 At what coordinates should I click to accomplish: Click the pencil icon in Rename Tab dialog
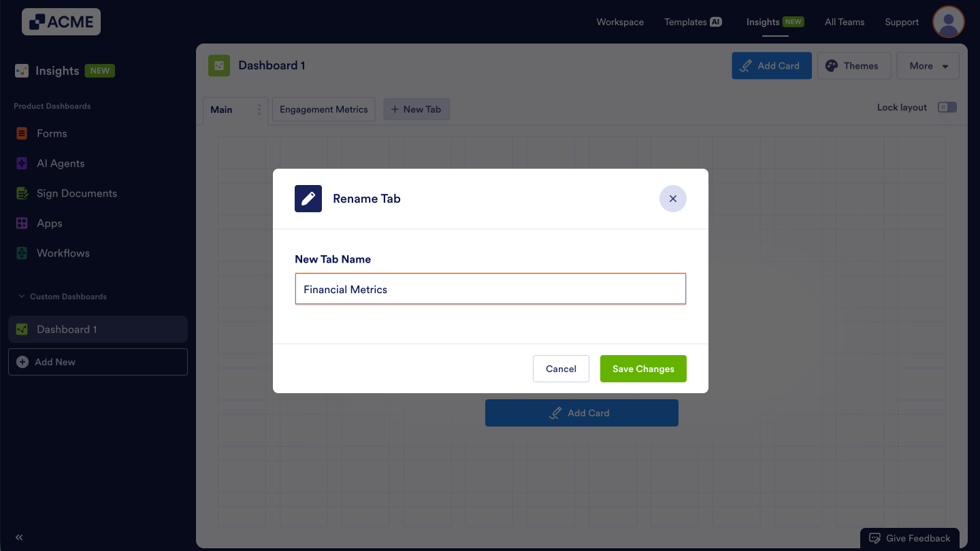coord(308,199)
